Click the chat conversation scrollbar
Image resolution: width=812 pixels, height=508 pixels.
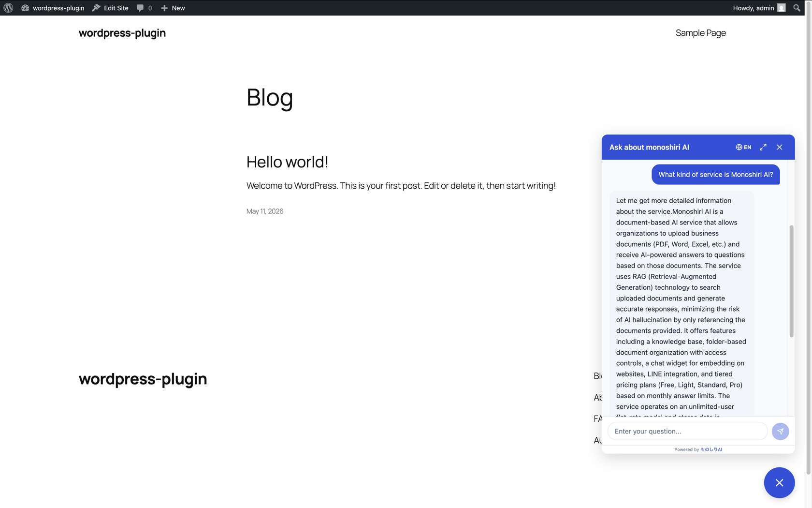[791, 281]
